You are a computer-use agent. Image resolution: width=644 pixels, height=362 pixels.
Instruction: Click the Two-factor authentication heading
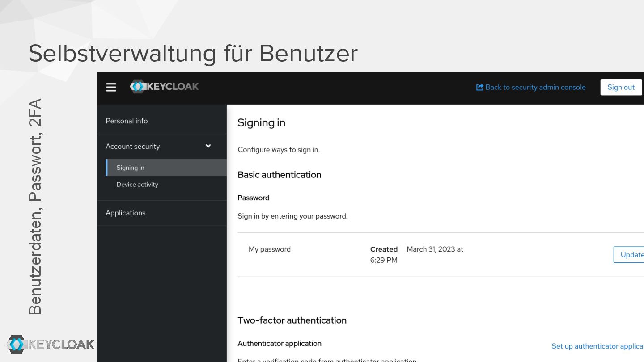(x=292, y=320)
